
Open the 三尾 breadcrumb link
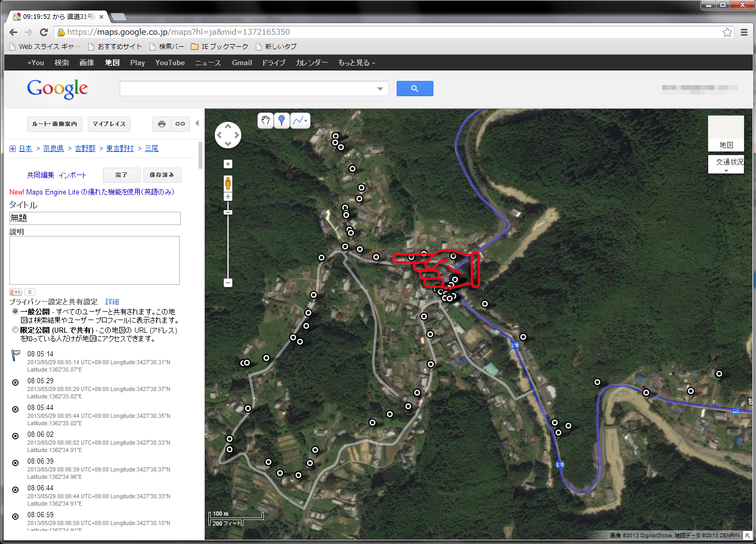(152, 149)
